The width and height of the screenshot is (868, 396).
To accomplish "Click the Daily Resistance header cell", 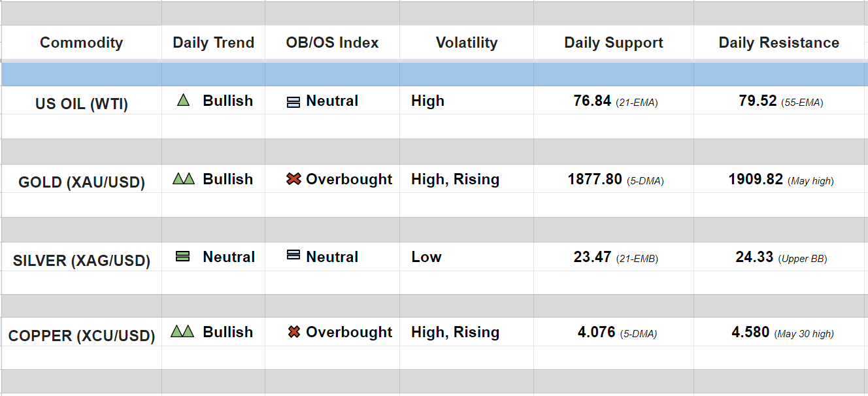I will pyautogui.click(x=778, y=43).
